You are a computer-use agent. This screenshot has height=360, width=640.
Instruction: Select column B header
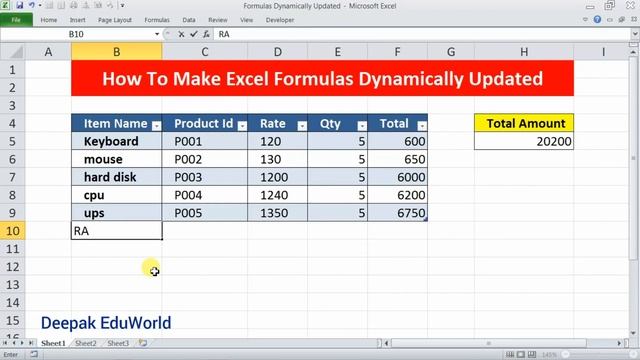[116, 52]
